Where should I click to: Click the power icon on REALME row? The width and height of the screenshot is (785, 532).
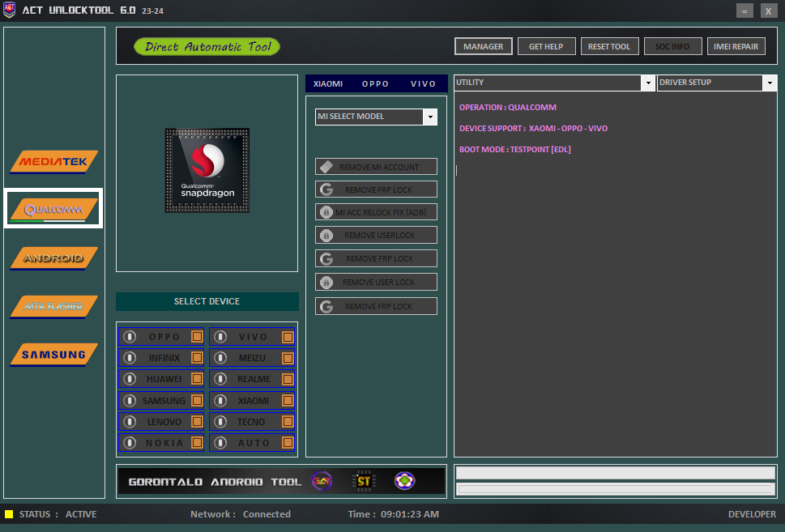pos(220,379)
